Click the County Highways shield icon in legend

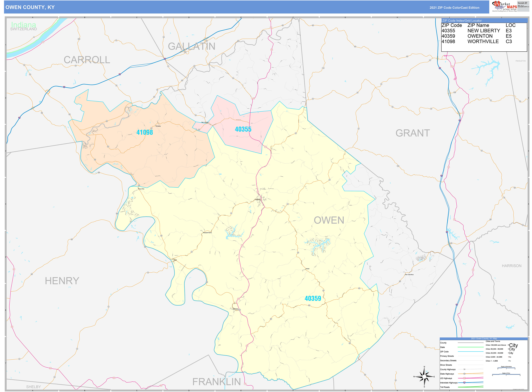pyautogui.click(x=465, y=369)
